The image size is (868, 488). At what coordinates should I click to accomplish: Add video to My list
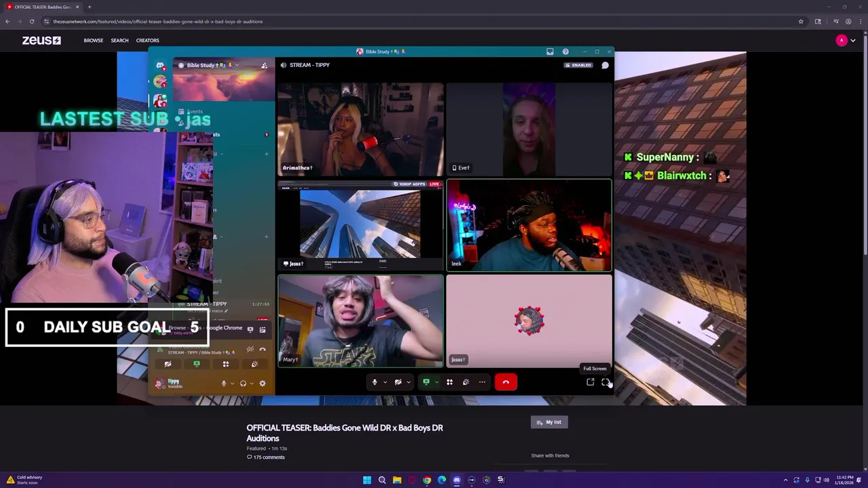point(549,422)
